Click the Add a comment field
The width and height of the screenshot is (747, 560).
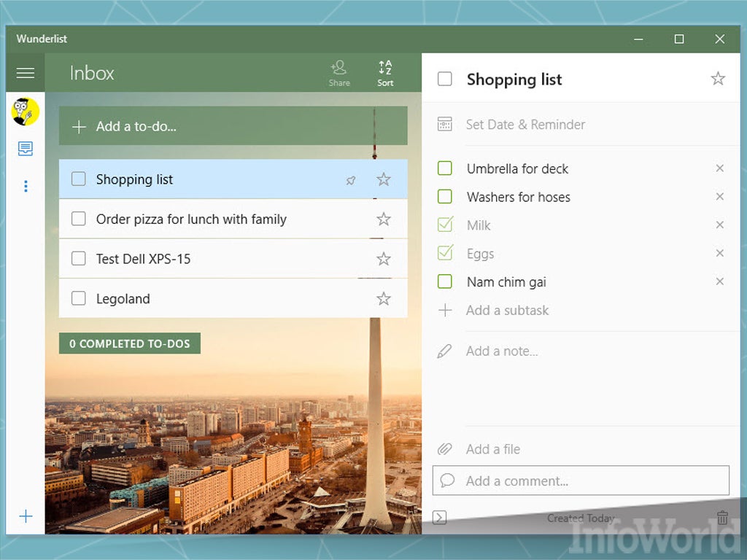pos(581,481)
